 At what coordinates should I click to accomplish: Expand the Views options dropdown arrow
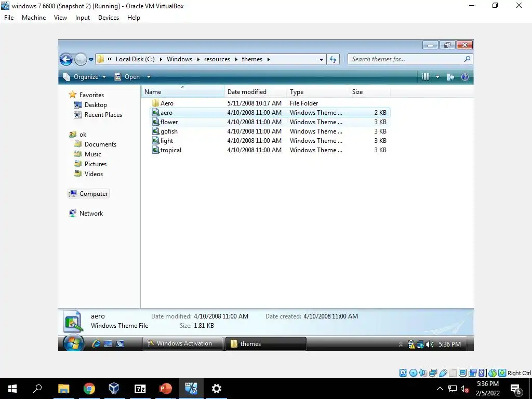437,77
